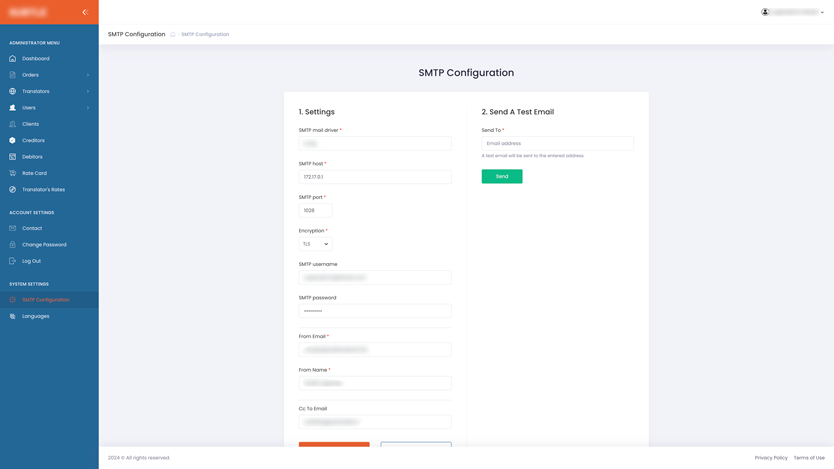834x469 pixels.
Task: Expand the Users submenu chevron
Action: [x=88, y=108]
